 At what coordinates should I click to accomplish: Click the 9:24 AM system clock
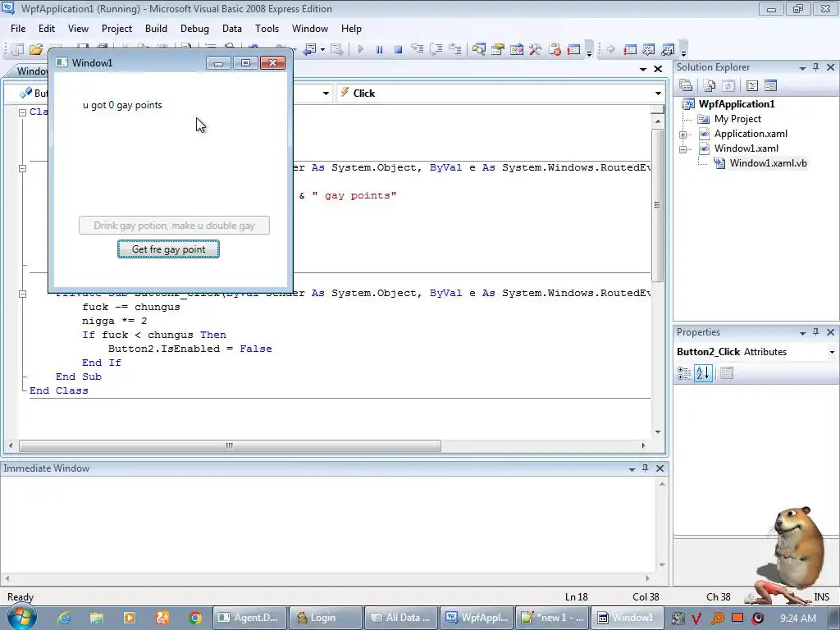(797, 618)
